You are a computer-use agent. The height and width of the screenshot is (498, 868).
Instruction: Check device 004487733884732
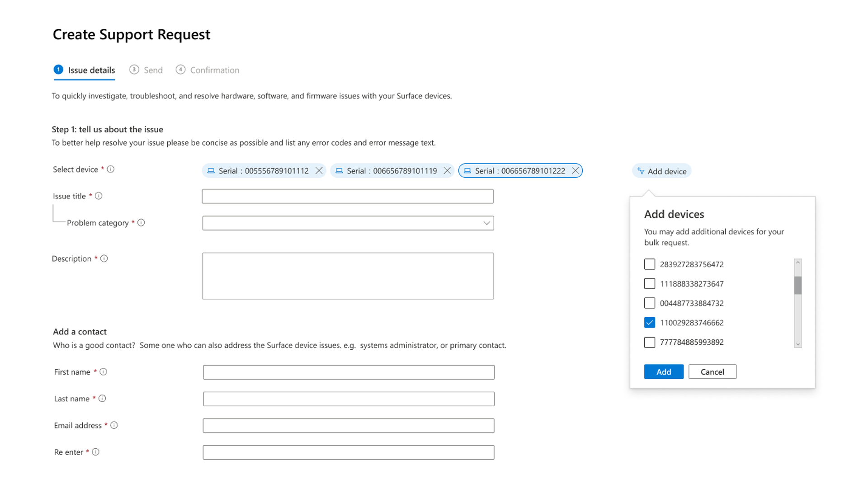650,303
